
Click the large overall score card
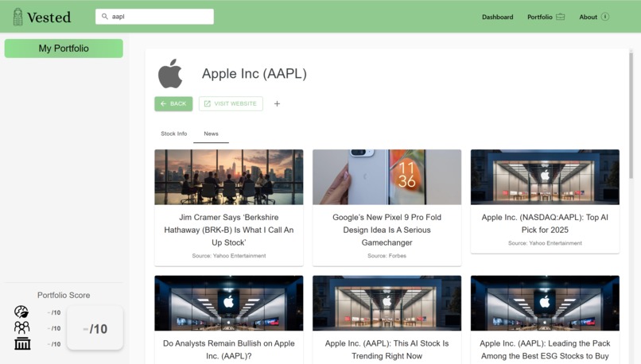(x=95, y=328)
